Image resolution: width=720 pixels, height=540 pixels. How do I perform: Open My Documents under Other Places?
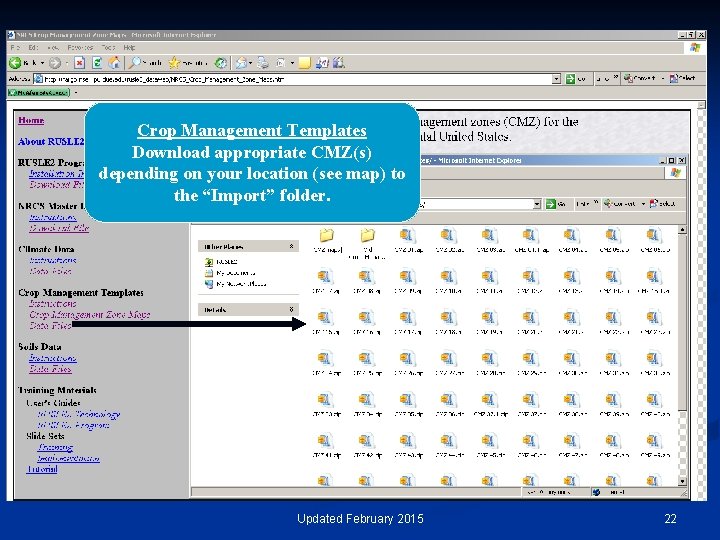point(230,273)
